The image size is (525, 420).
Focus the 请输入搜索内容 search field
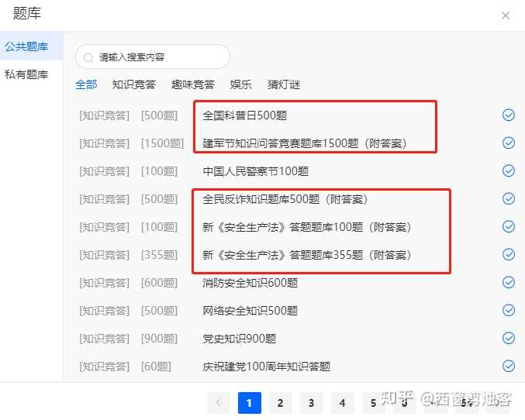coord(153,57)
